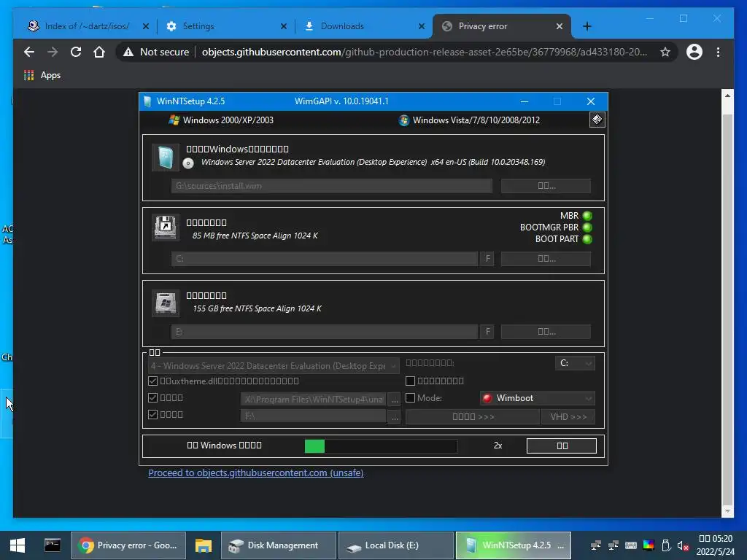Click F button next to E: field
747x560 pixels.
[x=487, y=332]
